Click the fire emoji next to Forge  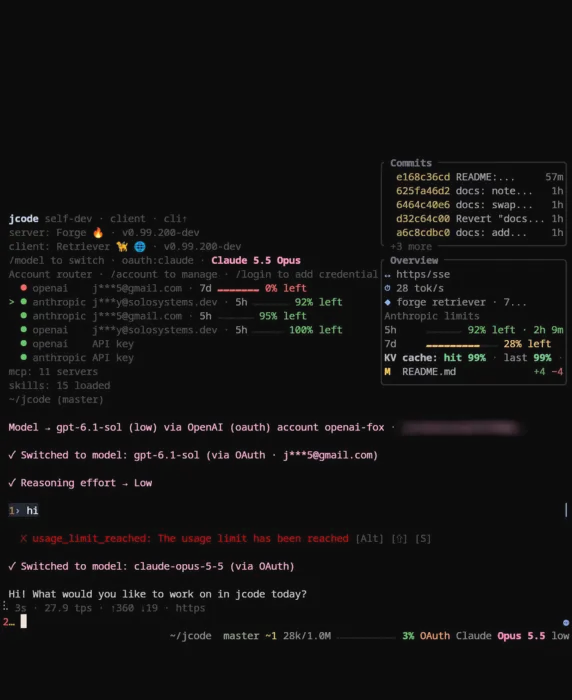tap(98, 232)
